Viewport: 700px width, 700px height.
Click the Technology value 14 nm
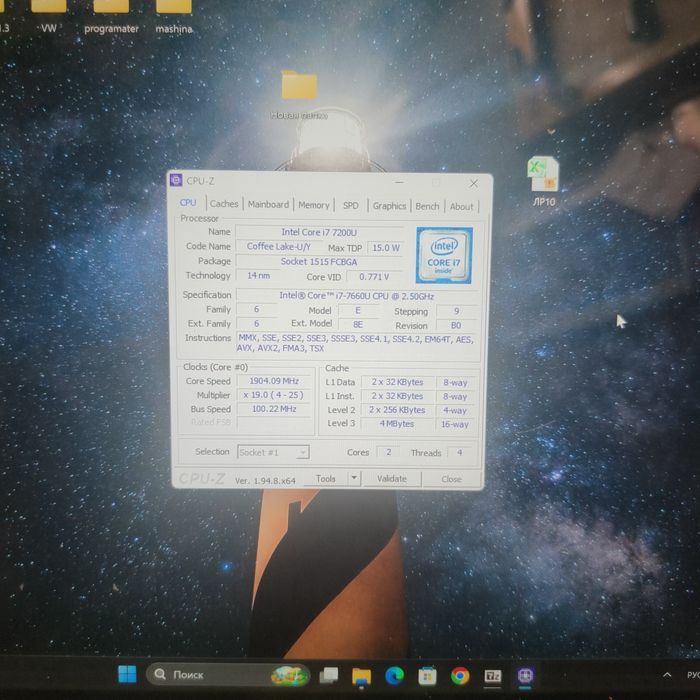258,275
